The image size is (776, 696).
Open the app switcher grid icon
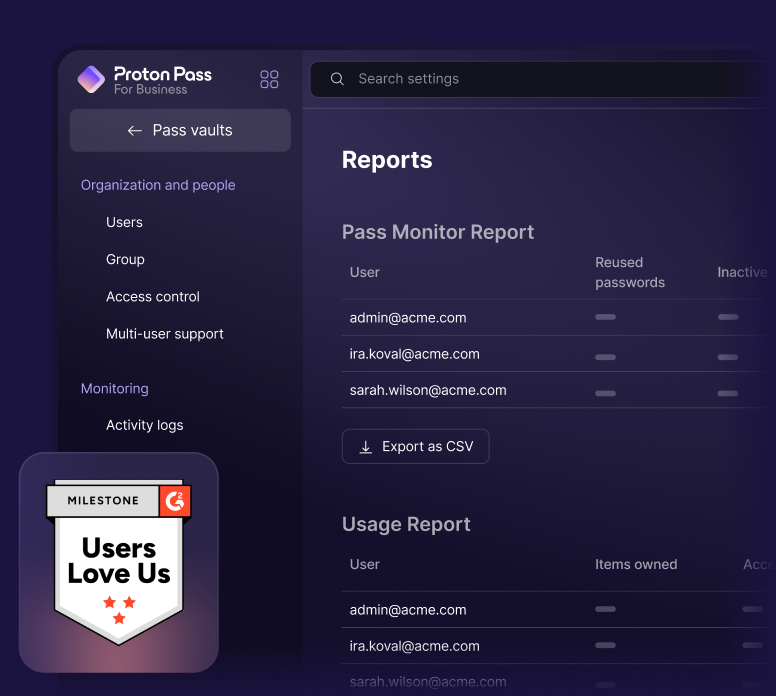pyautogui.click(x=269, y=79)
